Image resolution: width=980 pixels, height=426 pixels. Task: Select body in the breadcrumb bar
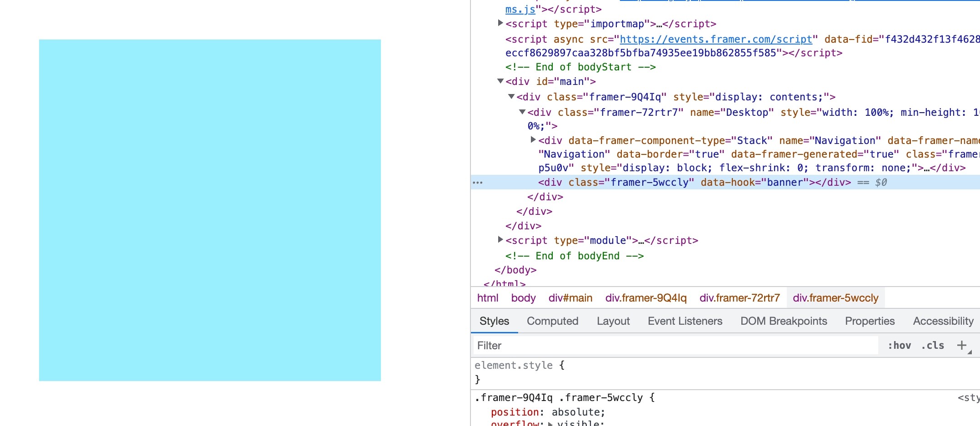pos(523,298)
